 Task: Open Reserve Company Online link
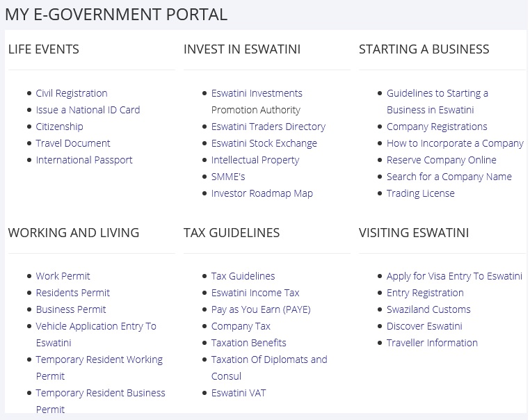[x=441, y=160]
